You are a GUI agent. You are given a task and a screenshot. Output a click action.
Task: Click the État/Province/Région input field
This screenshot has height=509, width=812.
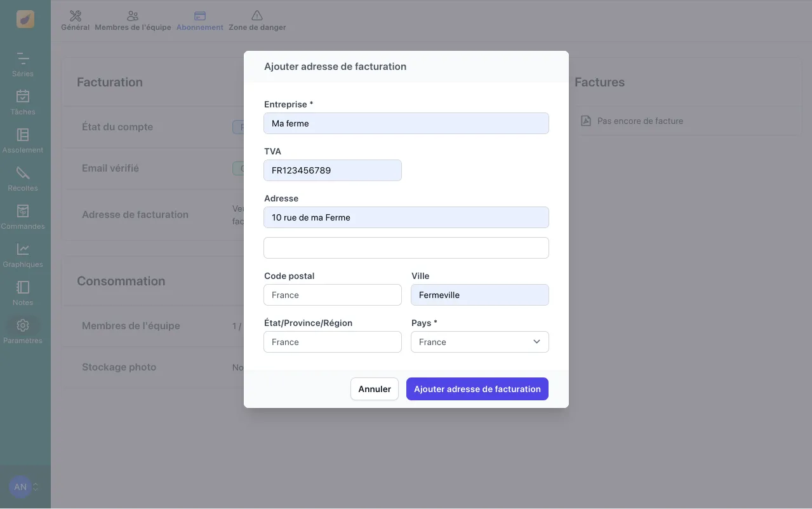point(333,342)
